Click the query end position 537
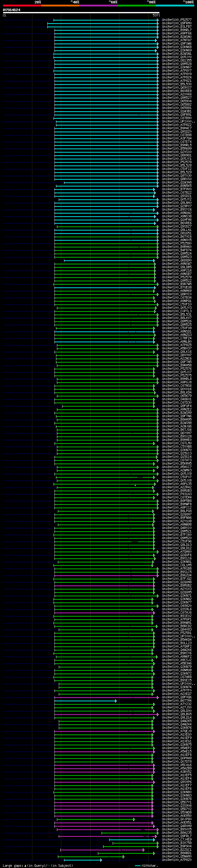 [x=155, y=15]
